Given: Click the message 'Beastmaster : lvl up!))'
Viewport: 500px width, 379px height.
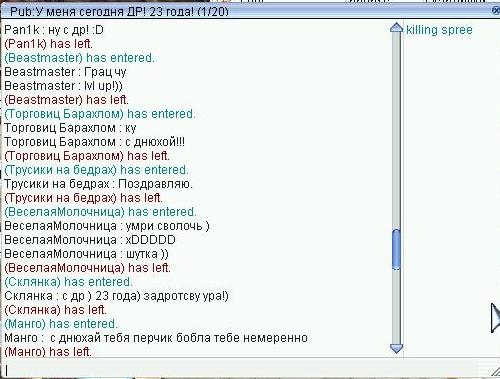Looking at the screenshot, I should (63, 86).
